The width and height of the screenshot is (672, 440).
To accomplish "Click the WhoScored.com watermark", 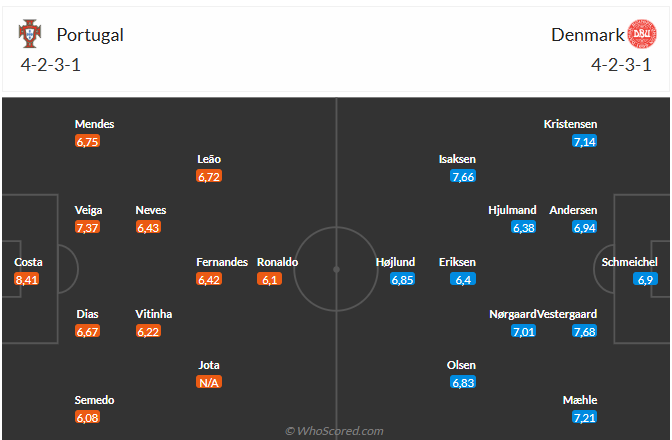I will click(x=334, y=431).
